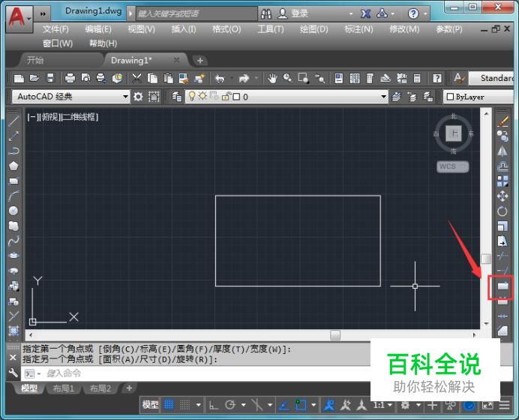519x420 pixels.
Task: Select the Chamfer modify tool
Action: click(502, 331)
